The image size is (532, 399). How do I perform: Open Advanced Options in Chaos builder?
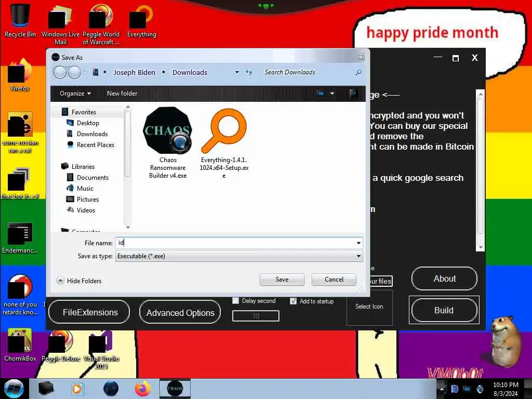[x=180, y=312]
